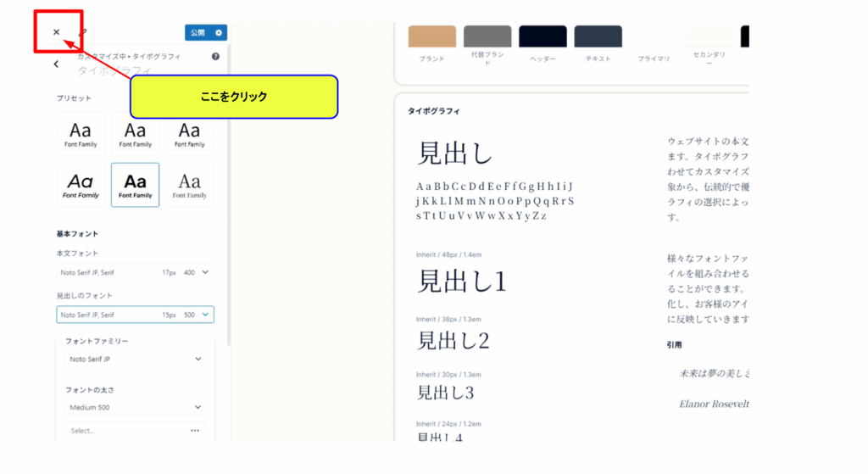Click the pencil edit icon beside the X

click(x=83, y=32)
